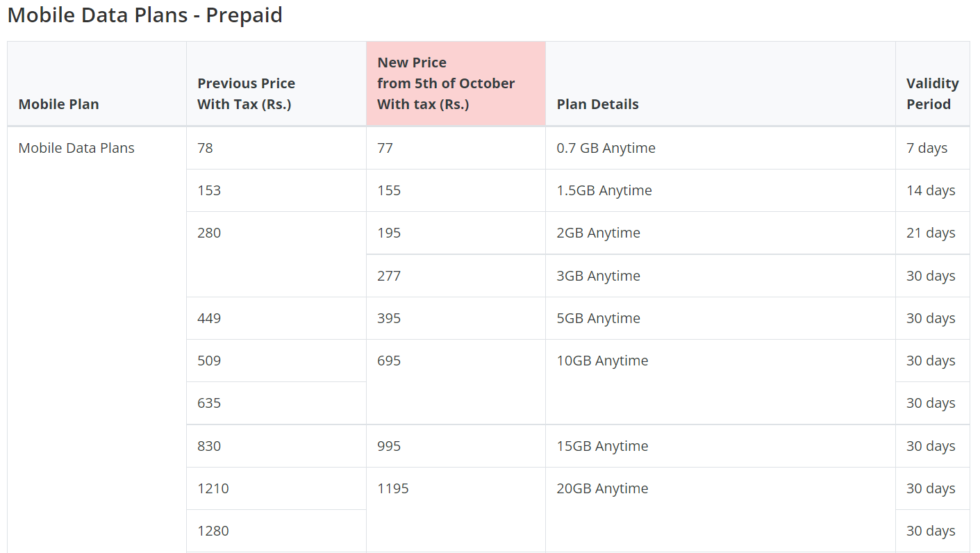Click the "14 days" validity cell
The width and height of the screenshot is (980, 553).
pyautogui.click(x=931, y=190)
